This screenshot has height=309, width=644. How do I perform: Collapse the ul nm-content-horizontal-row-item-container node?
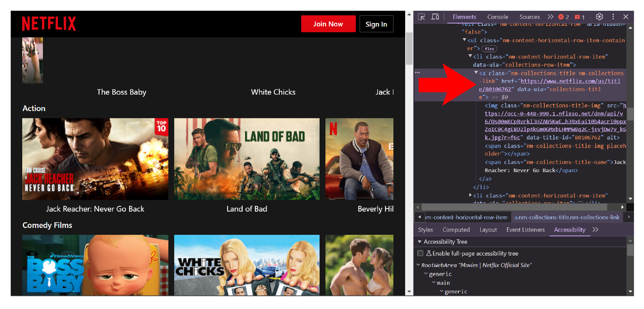point(464,40)
